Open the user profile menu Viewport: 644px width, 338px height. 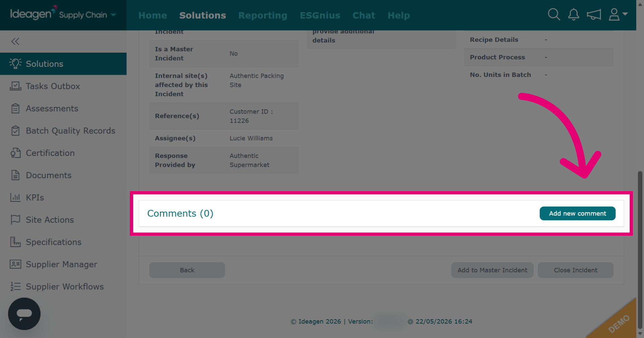tap(618, 15)
